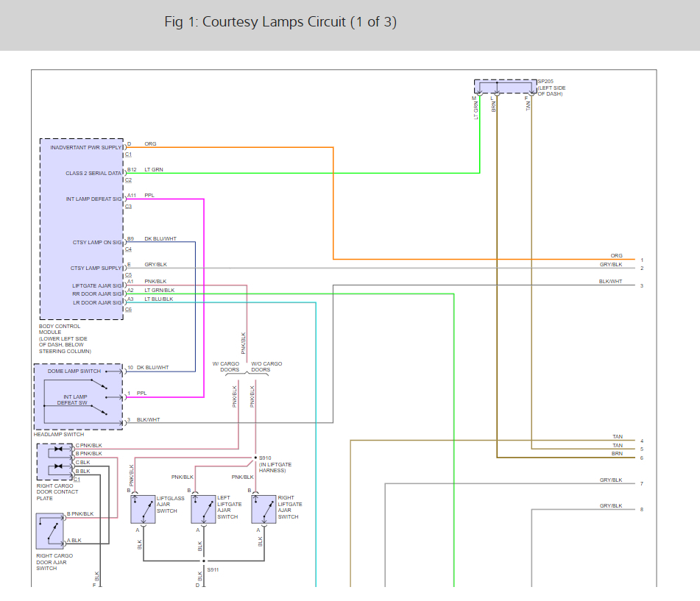The width and height of the screenshot is (700, 601).
Task: Click the figure title Courtesy Lamps Circuit
Action: (280, 22)
